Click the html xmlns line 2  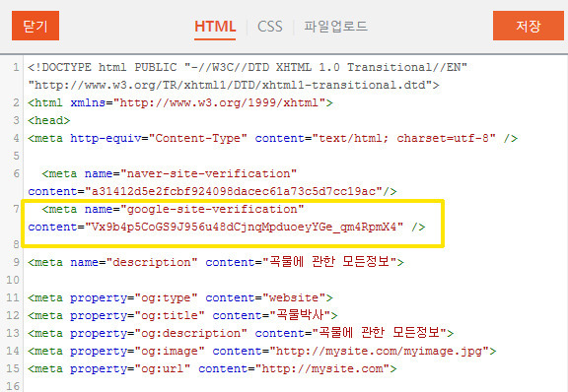click(x=180, y=102)
